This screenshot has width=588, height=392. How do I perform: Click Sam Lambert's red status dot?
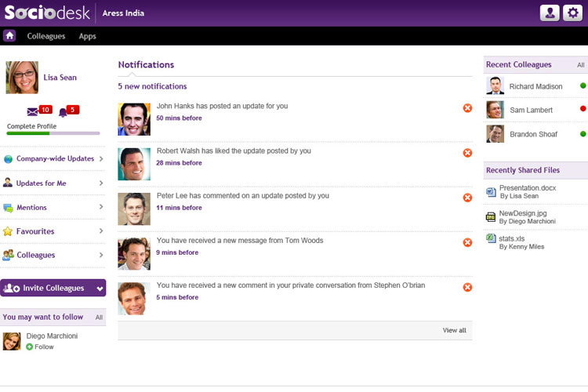point(583,108)
